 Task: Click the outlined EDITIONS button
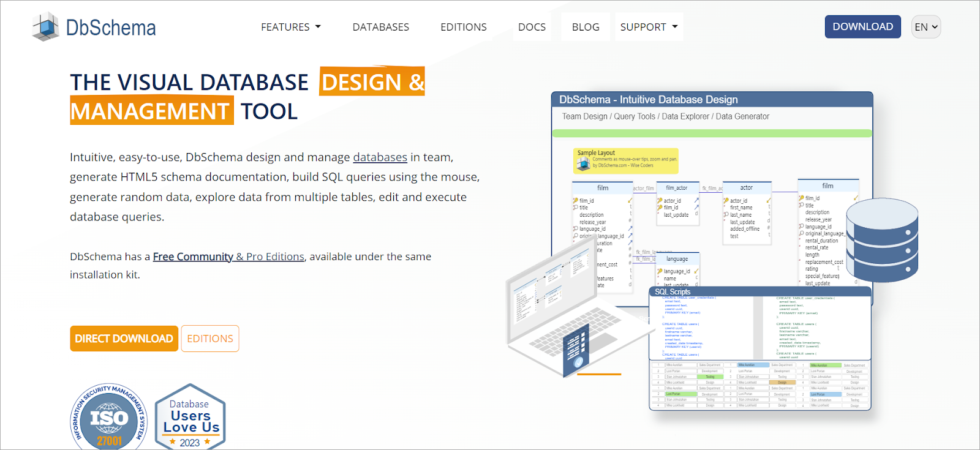210,339
